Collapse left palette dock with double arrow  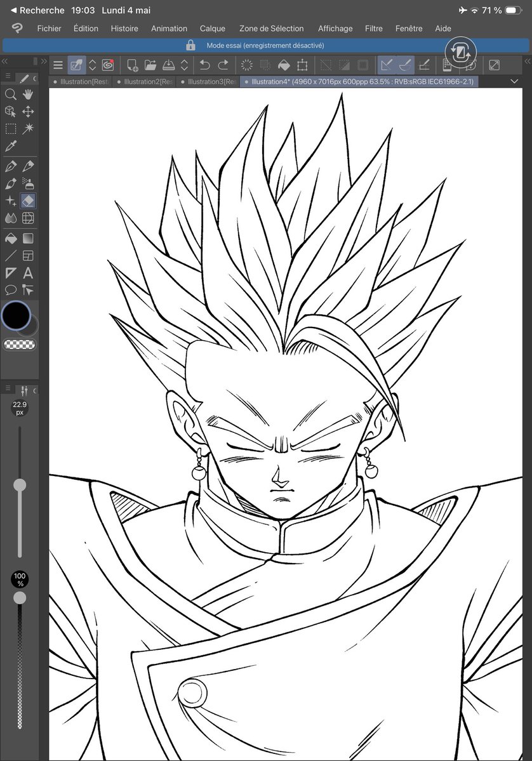(5, 61)
